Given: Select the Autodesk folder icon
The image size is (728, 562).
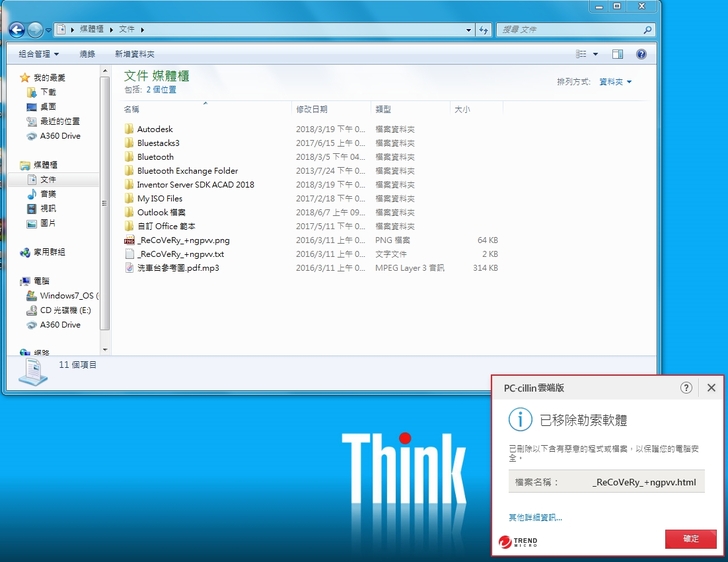Looking at the screenshot, I should pyautogui.click(x=129, y=129).
